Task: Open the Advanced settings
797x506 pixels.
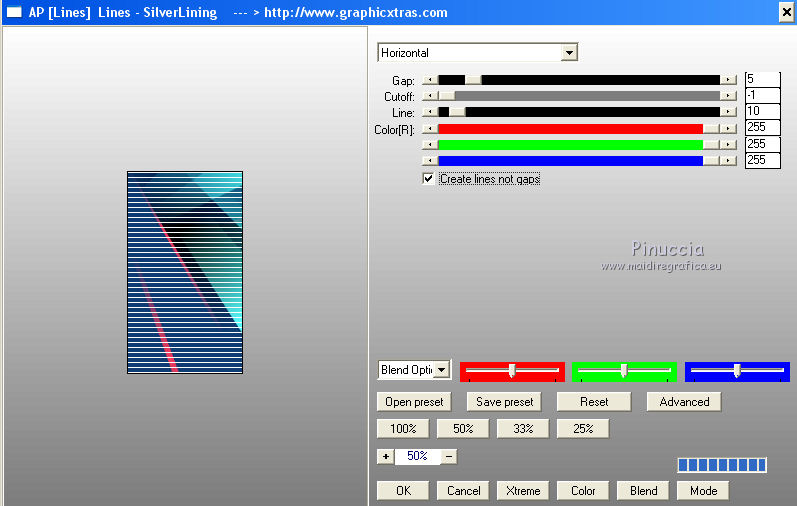Action: click(x=684, y=402)
